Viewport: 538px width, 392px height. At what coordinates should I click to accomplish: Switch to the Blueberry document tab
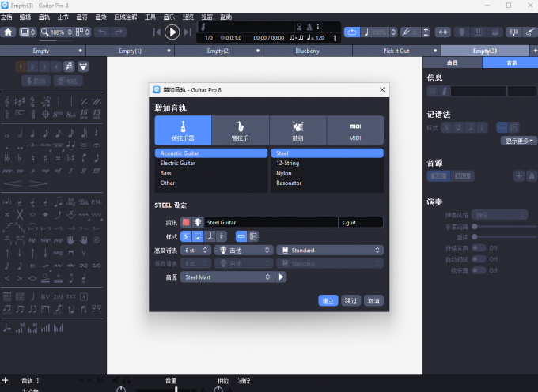(308, 51)
